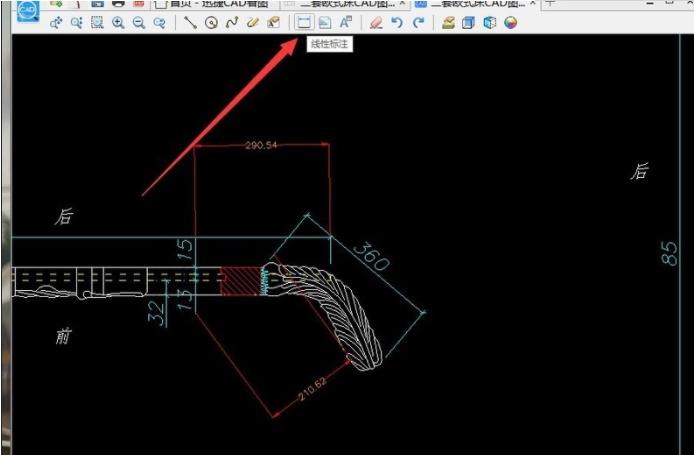
Task: Pick the pink eraser tool
Action: [x=376, y=23]
